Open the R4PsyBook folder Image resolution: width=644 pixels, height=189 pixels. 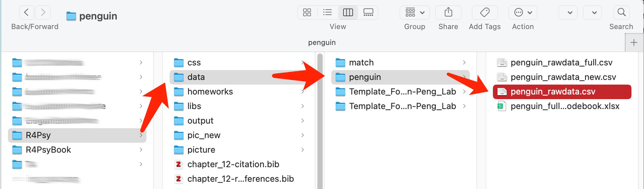pyautogui.click(x=48, y=150)
